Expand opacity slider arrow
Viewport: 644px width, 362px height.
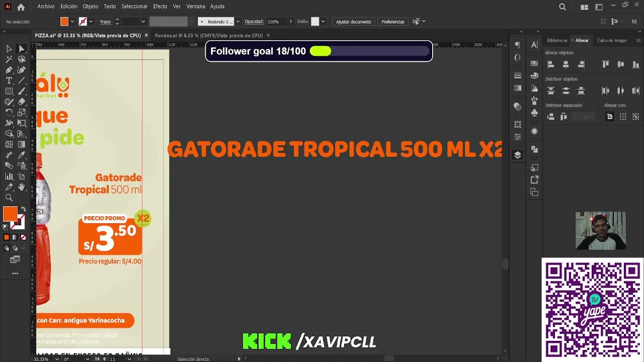coord(290,22)
